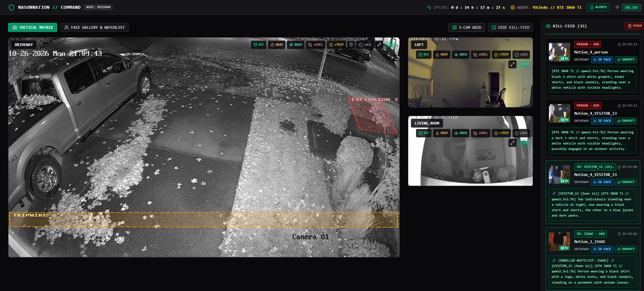Switch to the Tactical Matrix tab

32,27
